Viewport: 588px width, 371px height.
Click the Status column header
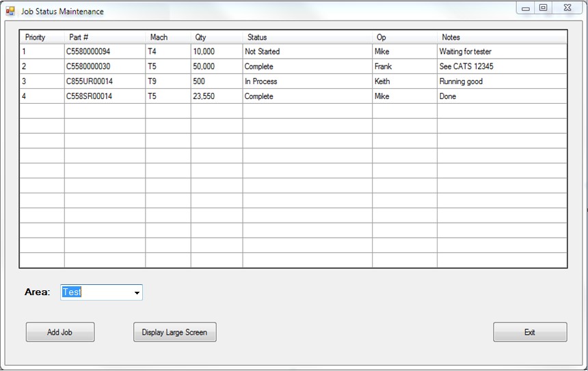(x=308, y=37)
